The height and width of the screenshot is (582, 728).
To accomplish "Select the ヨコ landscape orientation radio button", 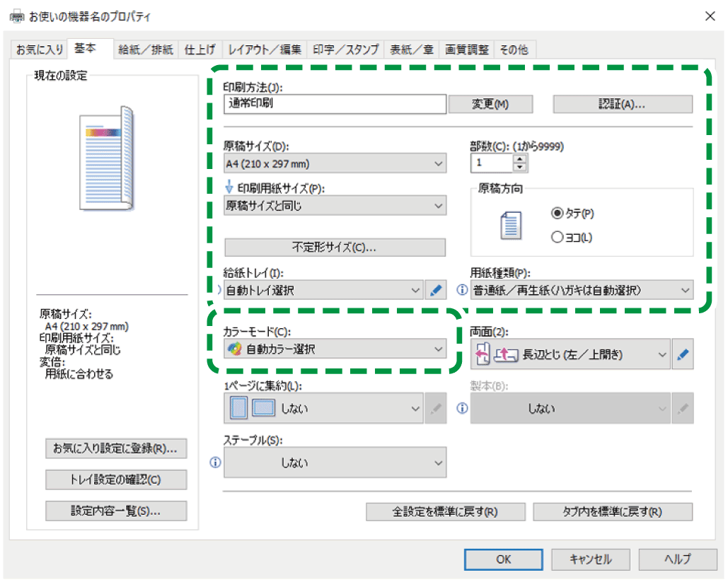I will tap(557, 238).
